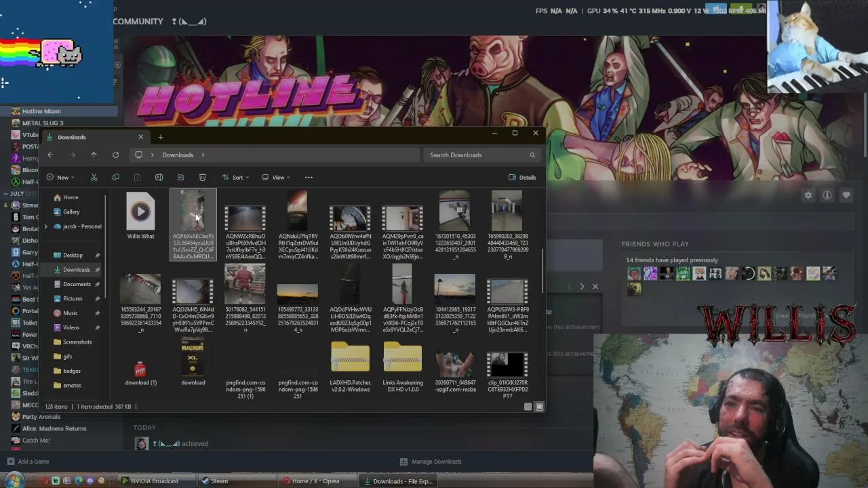Click the Downloads breadcrumb in address bar

[x=178, y=155]
